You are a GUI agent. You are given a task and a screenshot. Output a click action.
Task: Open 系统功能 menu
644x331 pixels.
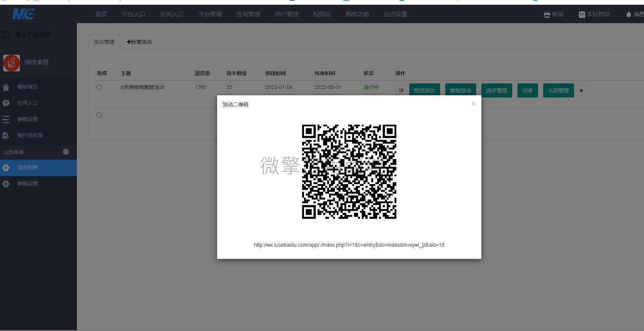point(357,14)
